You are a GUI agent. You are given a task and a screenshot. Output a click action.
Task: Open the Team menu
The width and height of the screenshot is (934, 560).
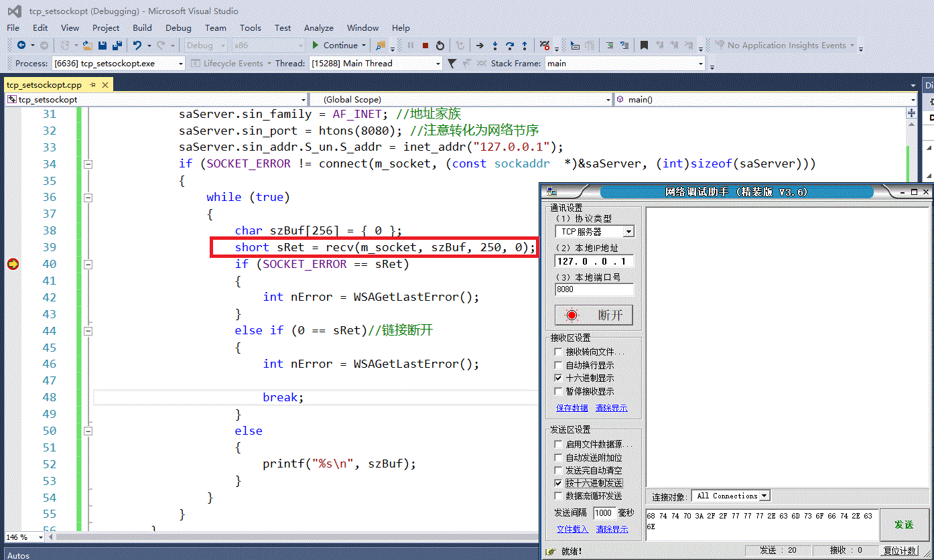216,27
